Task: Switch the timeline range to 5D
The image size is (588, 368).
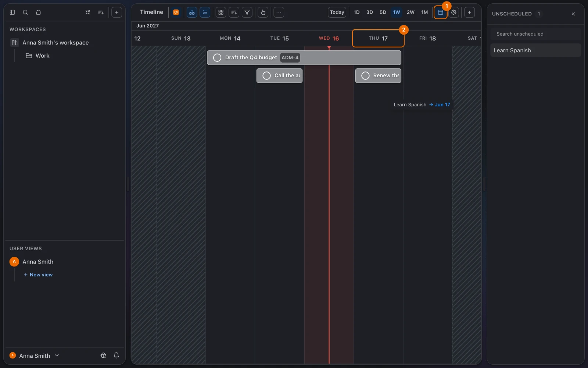Action: pos(383,12)
